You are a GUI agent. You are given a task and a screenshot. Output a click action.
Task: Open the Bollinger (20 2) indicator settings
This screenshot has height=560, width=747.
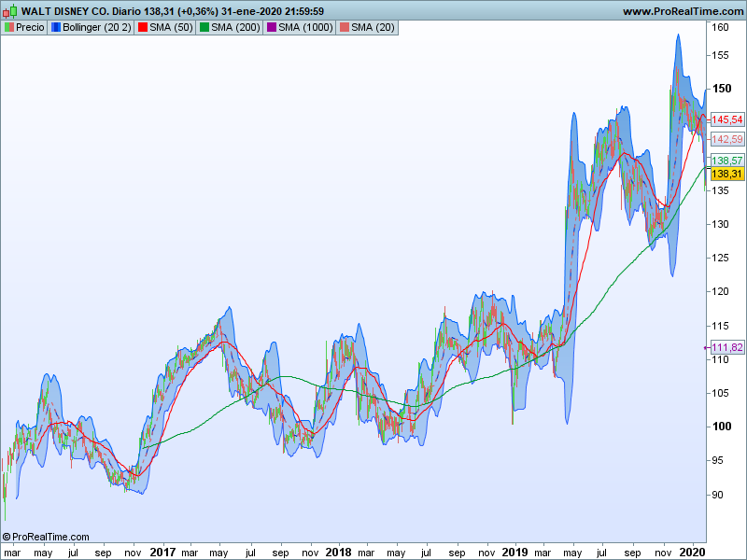coord(91,28)
